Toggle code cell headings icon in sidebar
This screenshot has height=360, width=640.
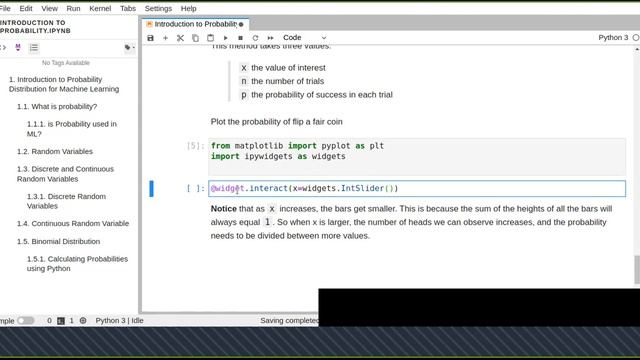click(x=3, y=48)
